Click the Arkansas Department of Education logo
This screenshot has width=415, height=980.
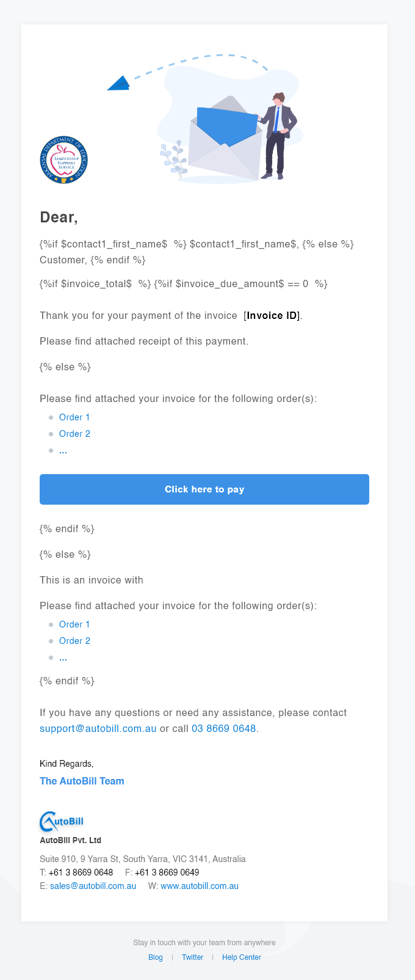point(64,160)
